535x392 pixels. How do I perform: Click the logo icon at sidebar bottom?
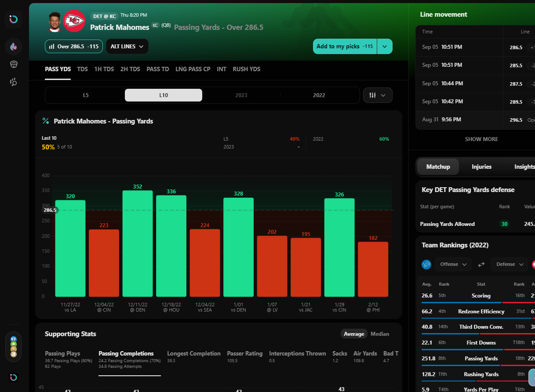tap(14, 377)
